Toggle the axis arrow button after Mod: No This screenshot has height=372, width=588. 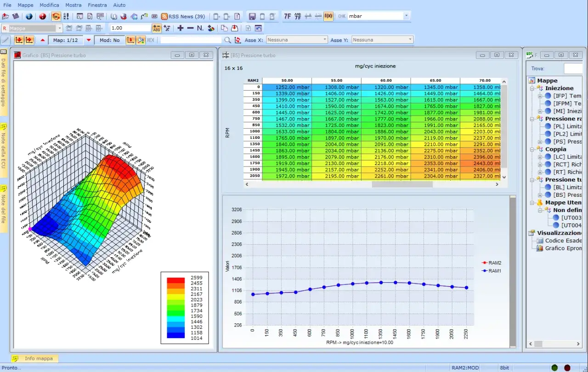point(130,40)
